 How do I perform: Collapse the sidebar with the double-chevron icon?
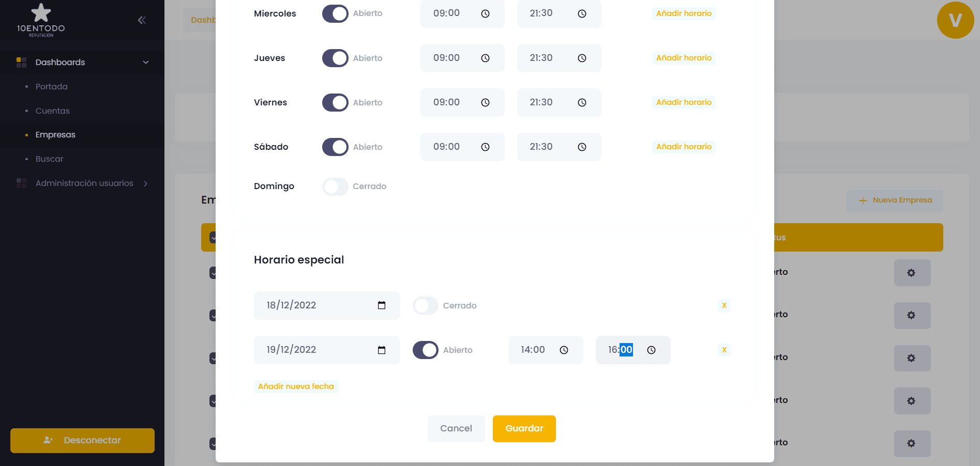pyautogui.click(x=142, y=20)
